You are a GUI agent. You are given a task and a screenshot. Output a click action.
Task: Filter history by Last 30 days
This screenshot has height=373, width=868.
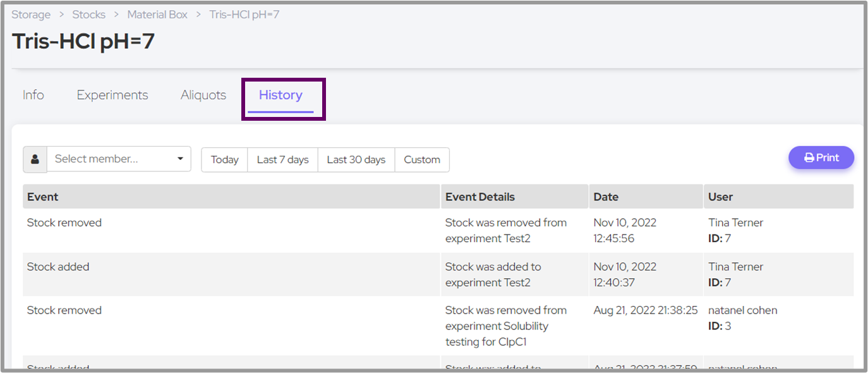(x=356, y=160)
